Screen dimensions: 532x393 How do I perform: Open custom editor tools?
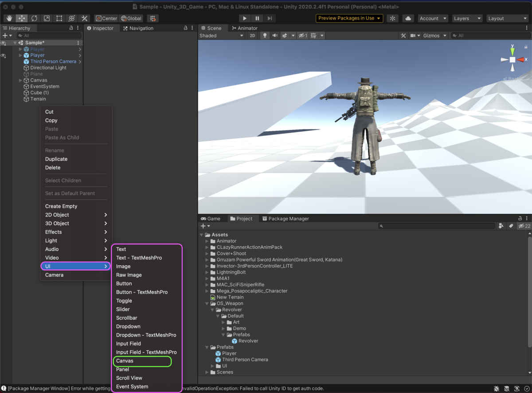pyautogui.click(x=84, y=18)
